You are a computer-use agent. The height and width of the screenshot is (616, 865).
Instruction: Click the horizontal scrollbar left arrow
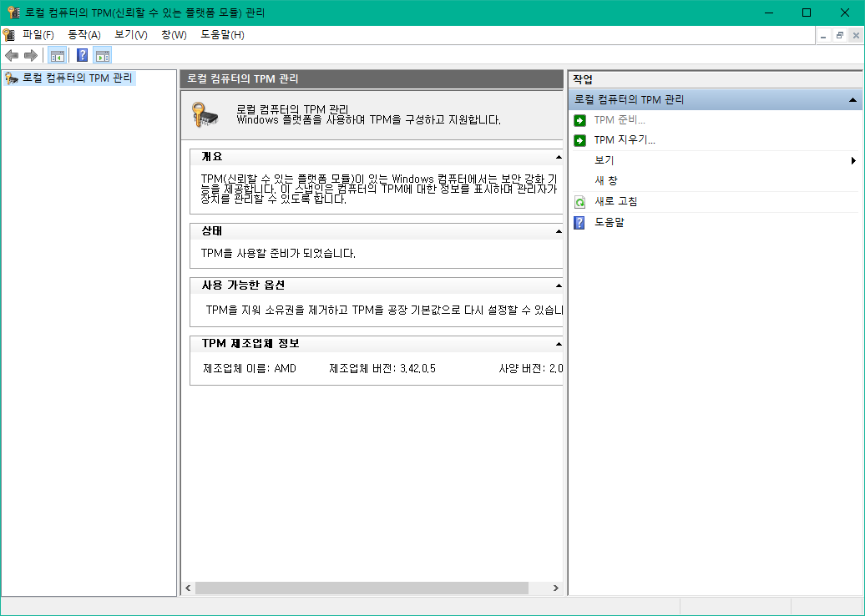[188, 588]
